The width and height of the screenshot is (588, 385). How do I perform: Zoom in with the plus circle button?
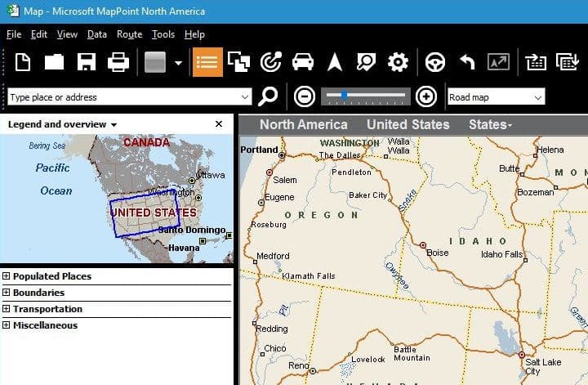point(426,96)
